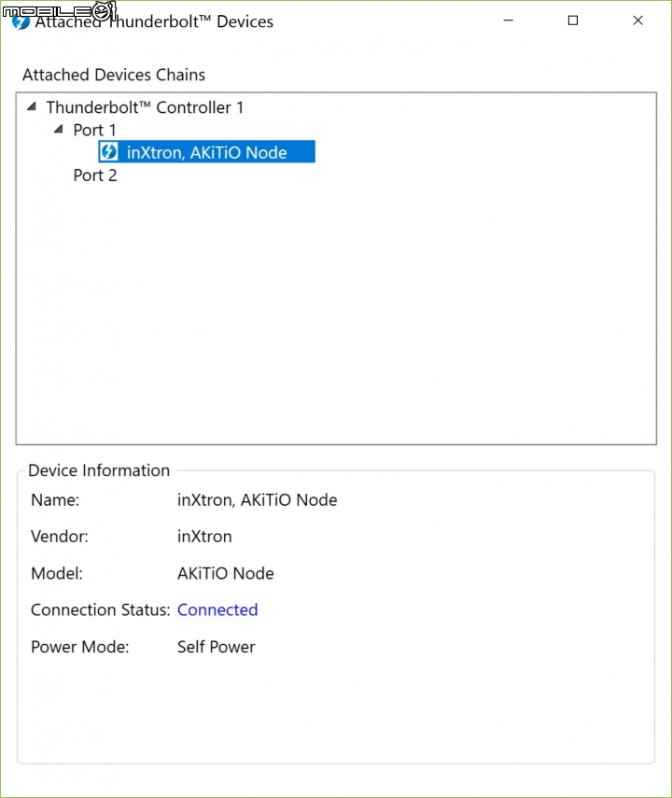672x798 pixels.
Task: Click the Self Power value
Action: 216,647
